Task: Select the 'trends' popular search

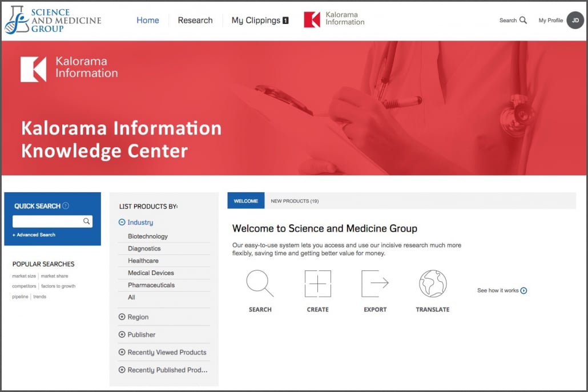Action: coord(40,297)
